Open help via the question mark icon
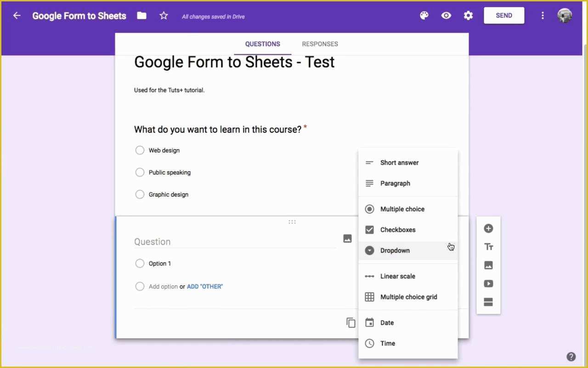The width and height of the screenshot is (588, 368). click(571, 356)
